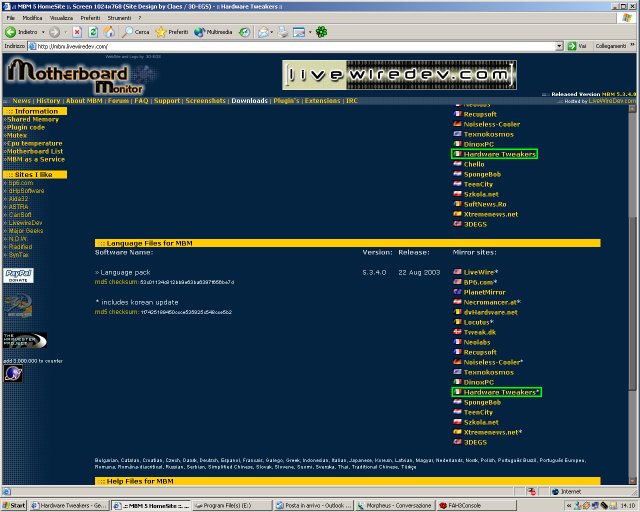Image resolution: width=640 pixels, height=512 pixels.
Task: Click the globe counter icon in sidebar
Action: (x=13, y=373)
